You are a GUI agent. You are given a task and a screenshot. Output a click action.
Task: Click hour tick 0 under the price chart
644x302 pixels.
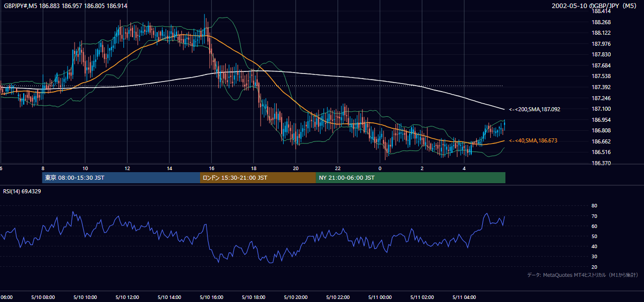pyautogui.click(x=380, y=169)
